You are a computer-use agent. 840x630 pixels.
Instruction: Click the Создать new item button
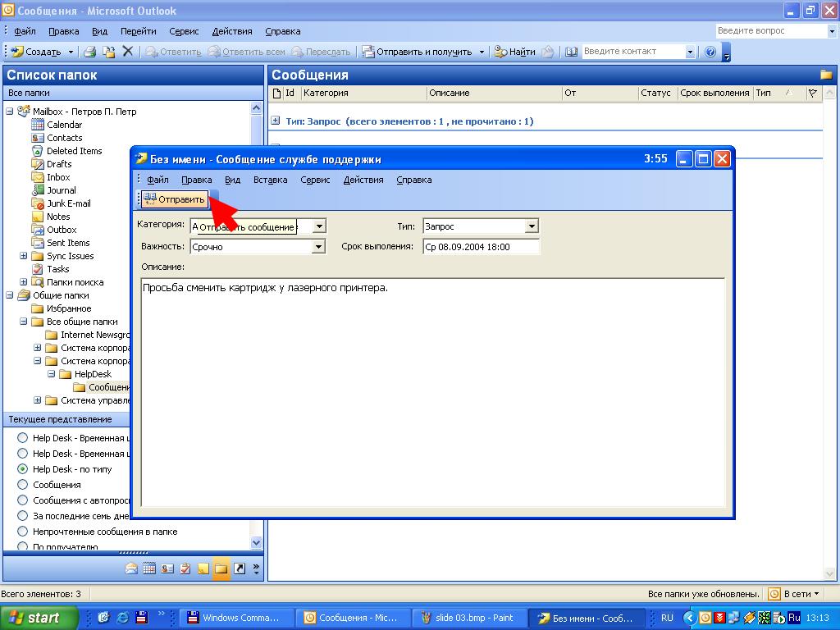[x=36, y=52]
